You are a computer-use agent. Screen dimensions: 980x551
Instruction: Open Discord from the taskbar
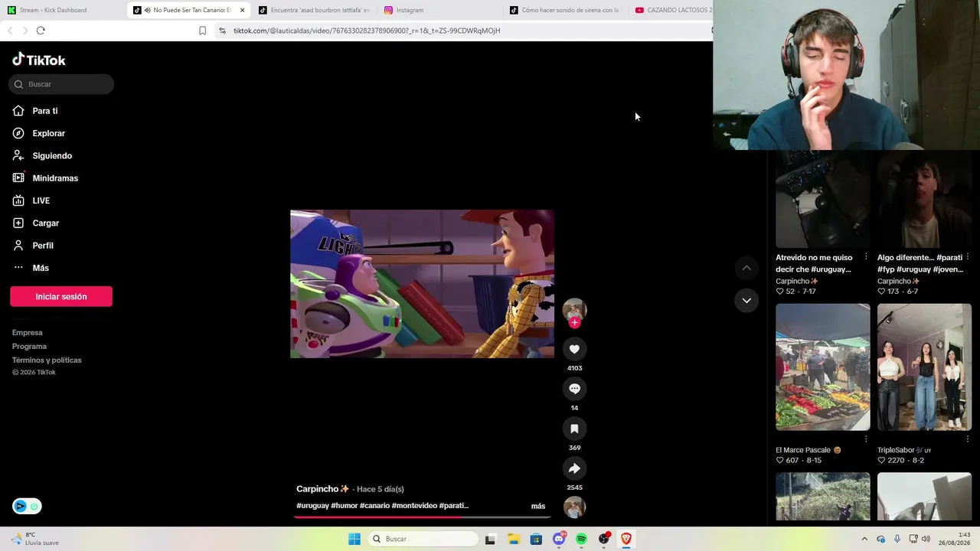click(x=559, y=539)
